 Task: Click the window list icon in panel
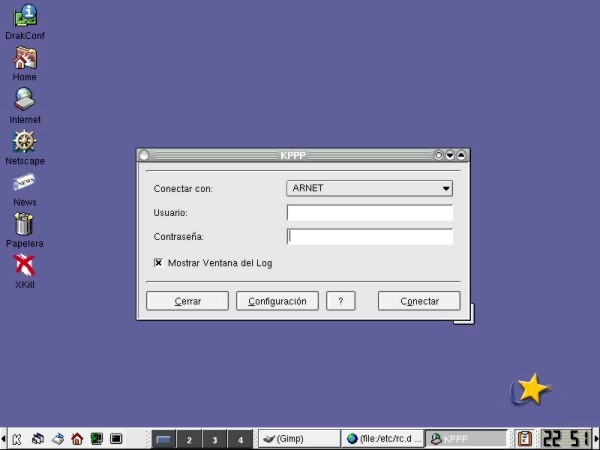click(38, 439)
